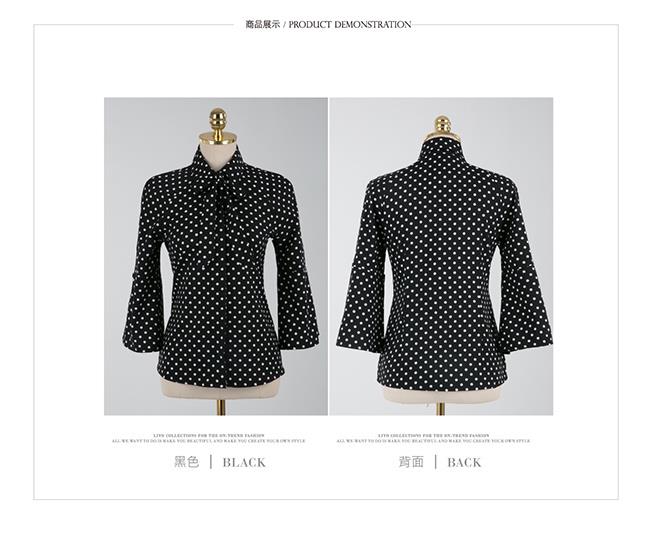This screenshot has height=547, width=650.
Task: Click the 背面 label under back photo
Action: tap(411, 462)
